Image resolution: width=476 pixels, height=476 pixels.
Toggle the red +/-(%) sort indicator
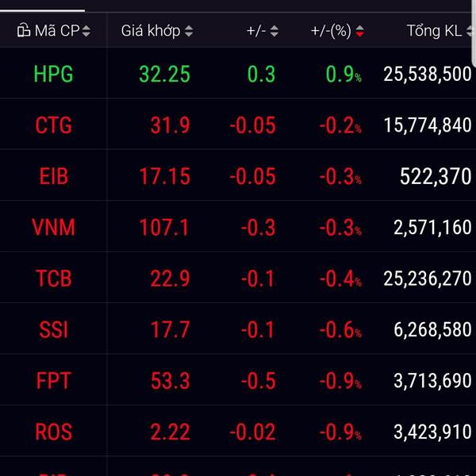(x=360, y=32)
